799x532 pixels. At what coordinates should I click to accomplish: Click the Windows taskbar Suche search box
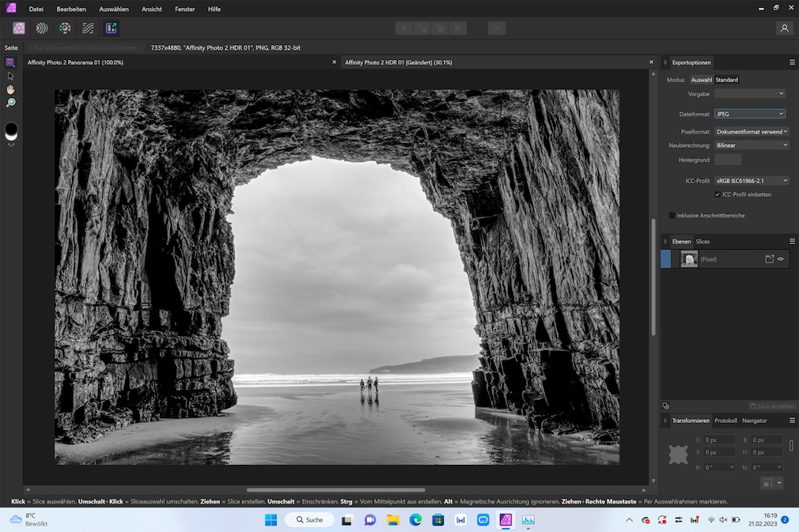click(310, 520)
